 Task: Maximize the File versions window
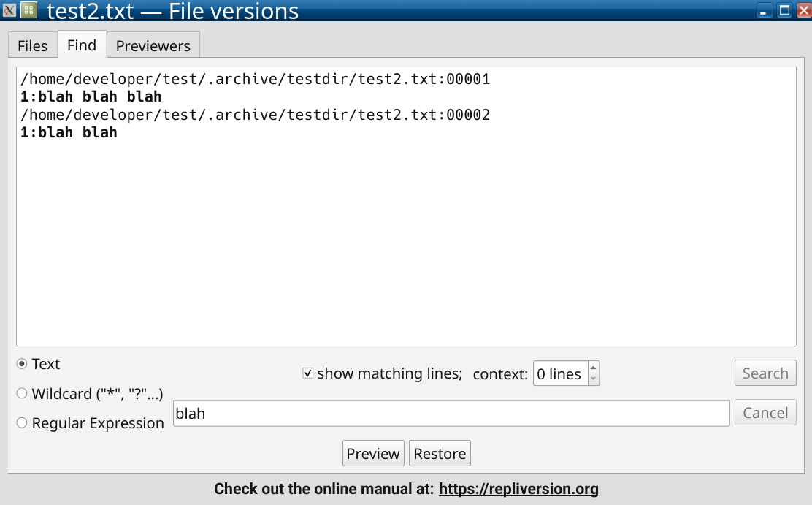tap(784, 10)
